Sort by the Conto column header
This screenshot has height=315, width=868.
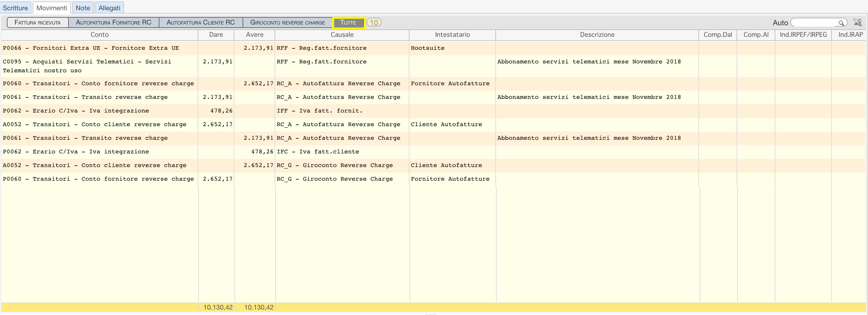(x=99, y=35)
